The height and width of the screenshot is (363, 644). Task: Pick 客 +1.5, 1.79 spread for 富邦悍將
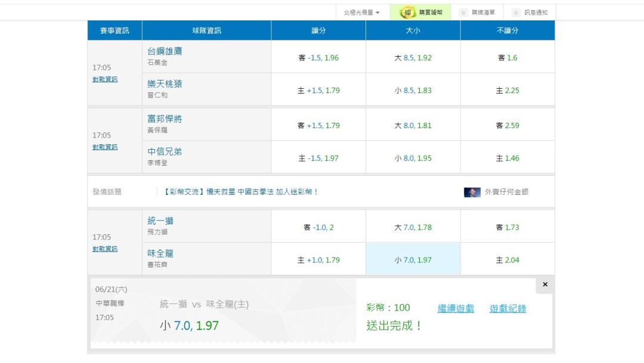click(318, 126)
